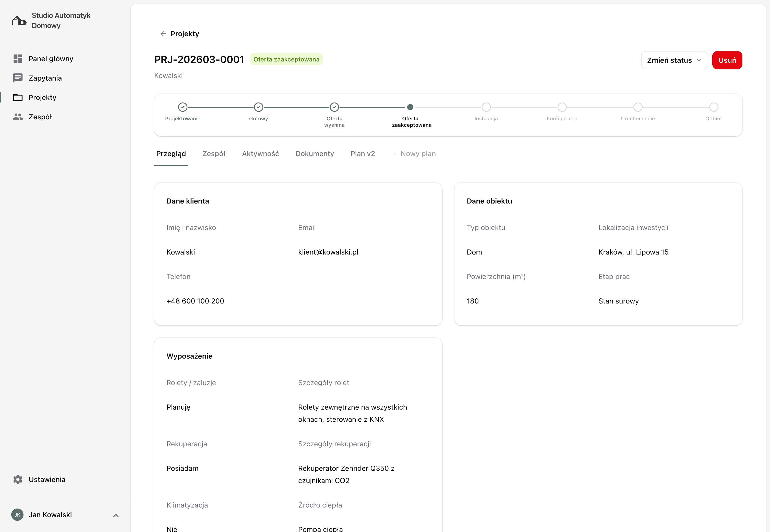This screenshot has height=532, width=770.
Task: Open the Zespół people icon
Action: 18,117
